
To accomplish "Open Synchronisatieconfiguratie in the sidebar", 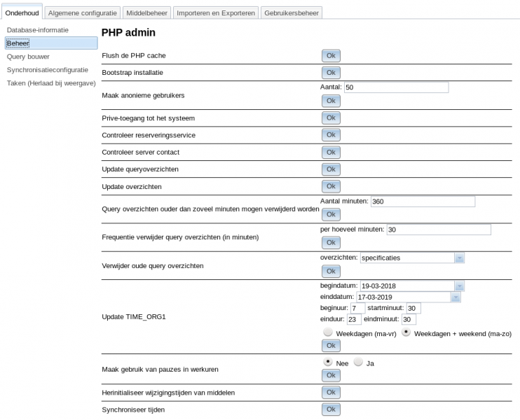I will pos(48,70).
